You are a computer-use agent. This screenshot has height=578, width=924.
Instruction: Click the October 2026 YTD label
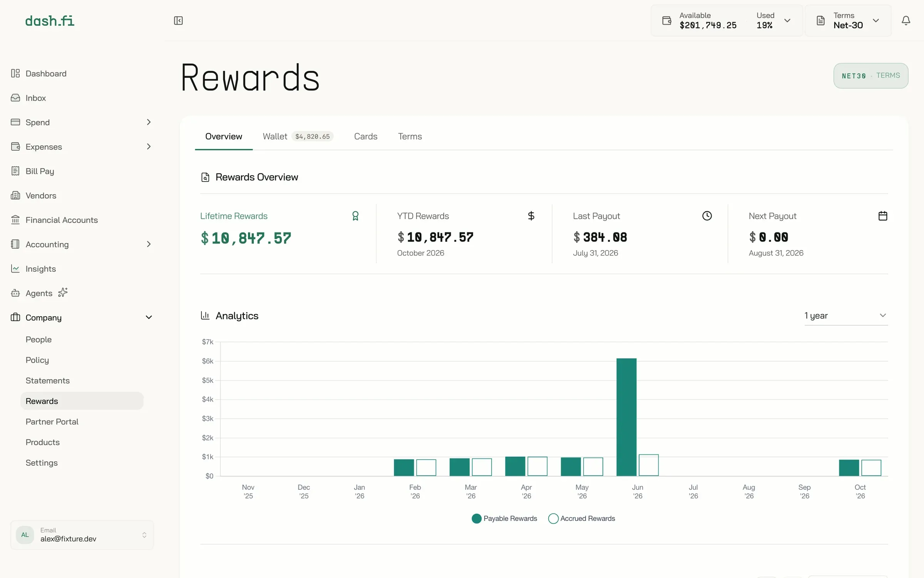pos(420,253)
